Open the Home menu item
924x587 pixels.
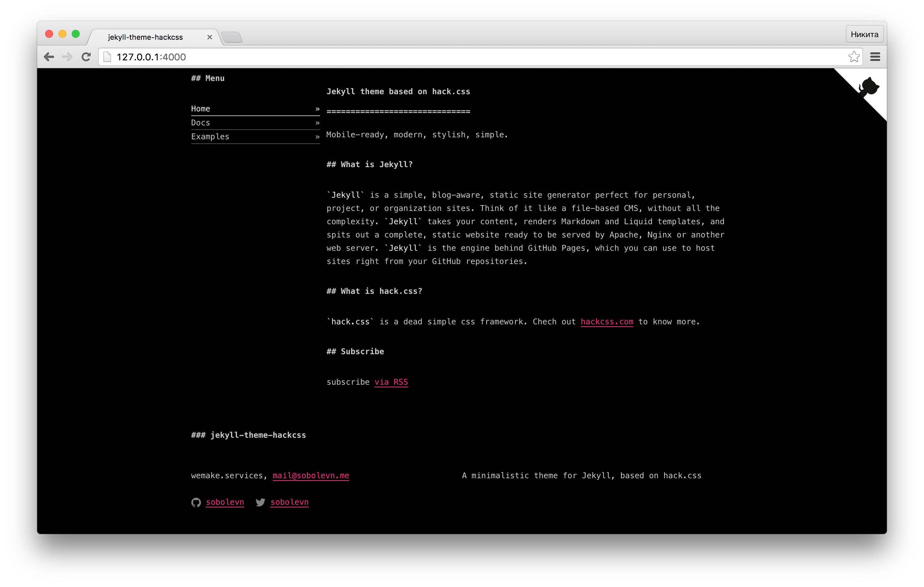[255, 109]
